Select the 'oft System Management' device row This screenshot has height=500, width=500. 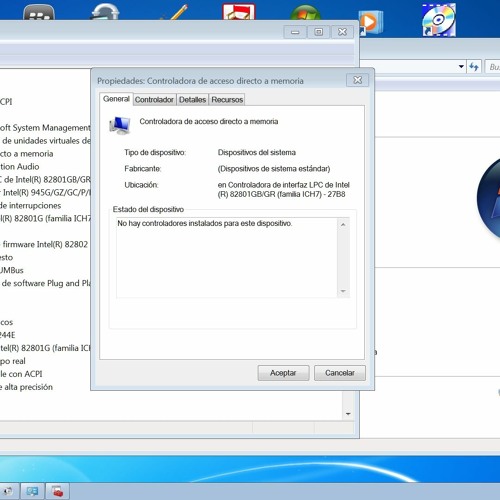45,128
